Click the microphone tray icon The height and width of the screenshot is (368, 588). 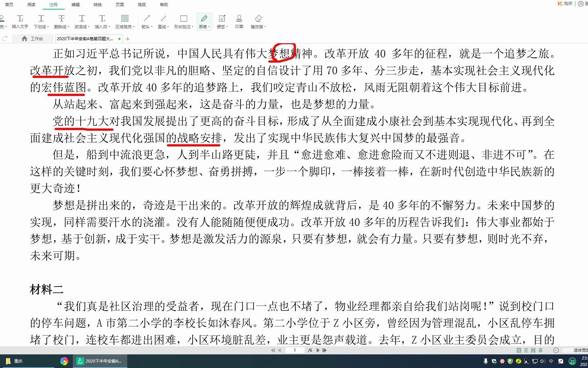[x=486, y=361]
